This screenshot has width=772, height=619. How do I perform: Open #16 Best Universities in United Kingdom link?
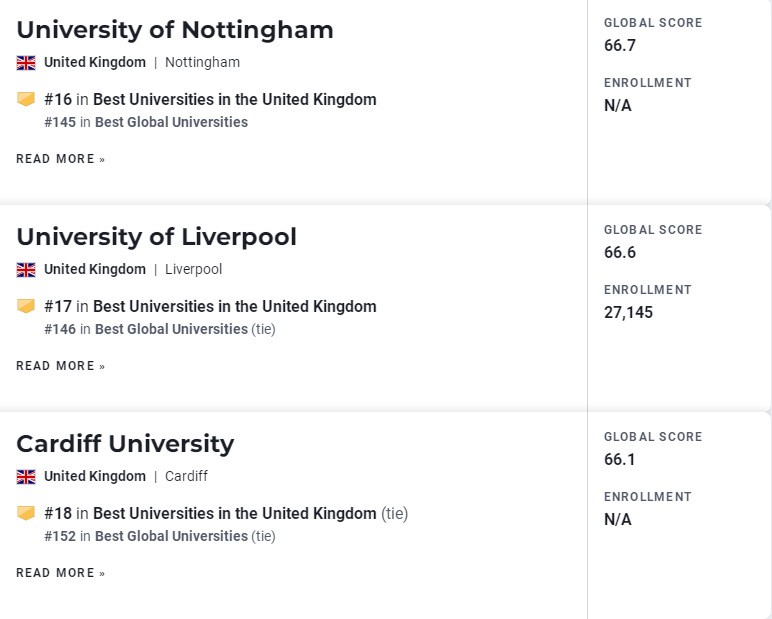[x=210, y=99]
